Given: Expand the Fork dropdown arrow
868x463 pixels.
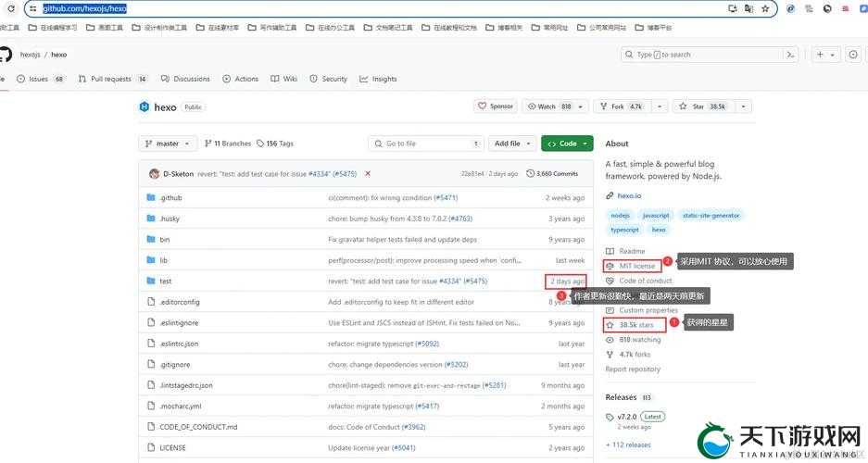Looking at the screenshot, I should point(660,106).
